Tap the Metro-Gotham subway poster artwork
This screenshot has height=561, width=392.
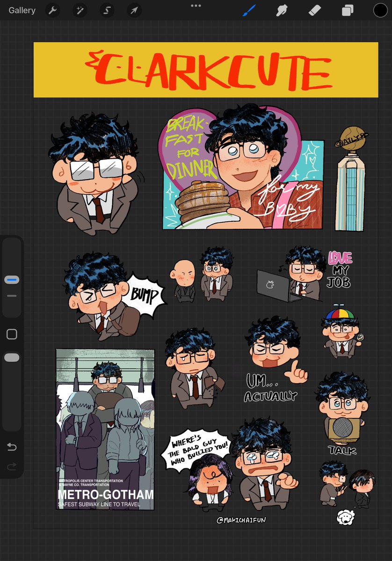coord(105,430)
